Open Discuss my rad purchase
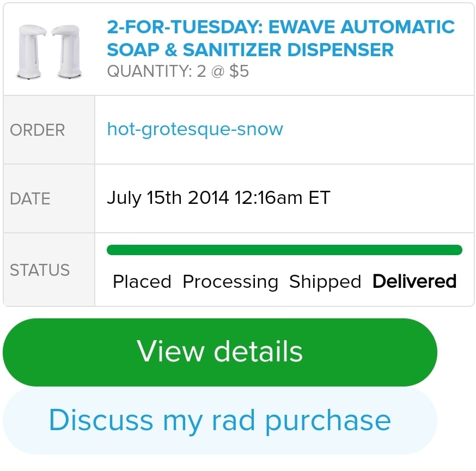476x471 pixels. point(220,420)
